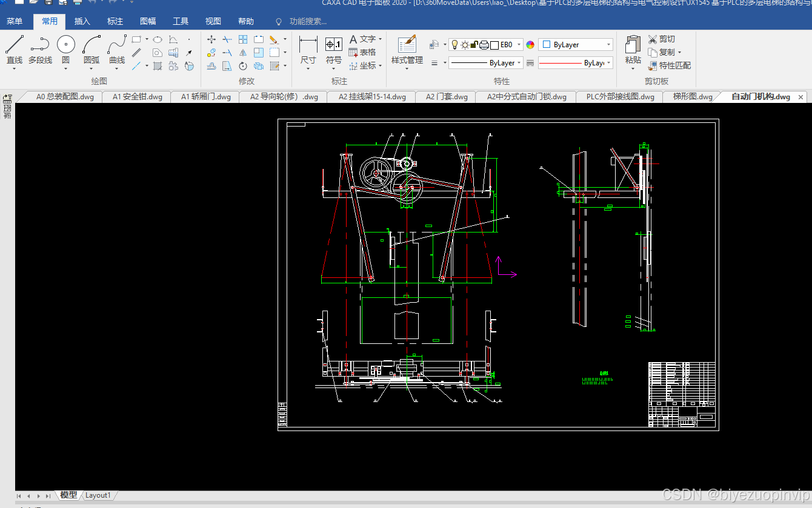The width and height of the screenshot is (812, 508).
Task: Click the 特性匹配 match properties button
Action: [x=669, y=65]
